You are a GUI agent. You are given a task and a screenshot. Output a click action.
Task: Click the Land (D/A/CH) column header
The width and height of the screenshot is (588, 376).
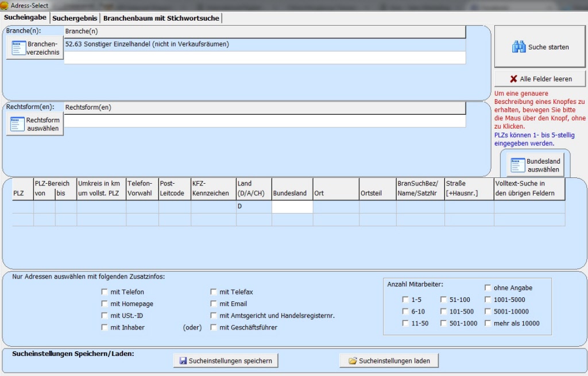pos(254,188)
